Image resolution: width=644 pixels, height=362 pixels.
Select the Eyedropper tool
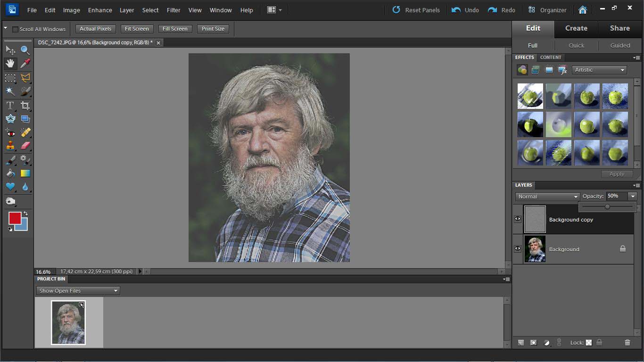(25, 64)
